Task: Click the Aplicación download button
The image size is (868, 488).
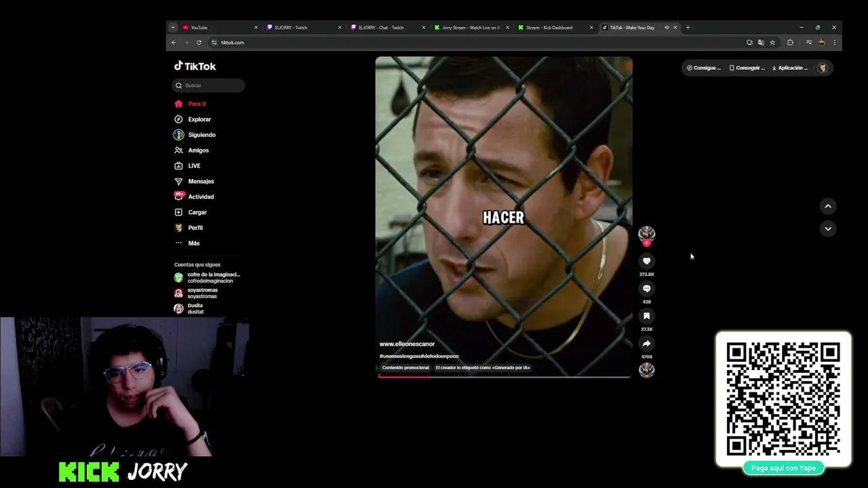Action: pyautogui.click(x=790, y=68)
